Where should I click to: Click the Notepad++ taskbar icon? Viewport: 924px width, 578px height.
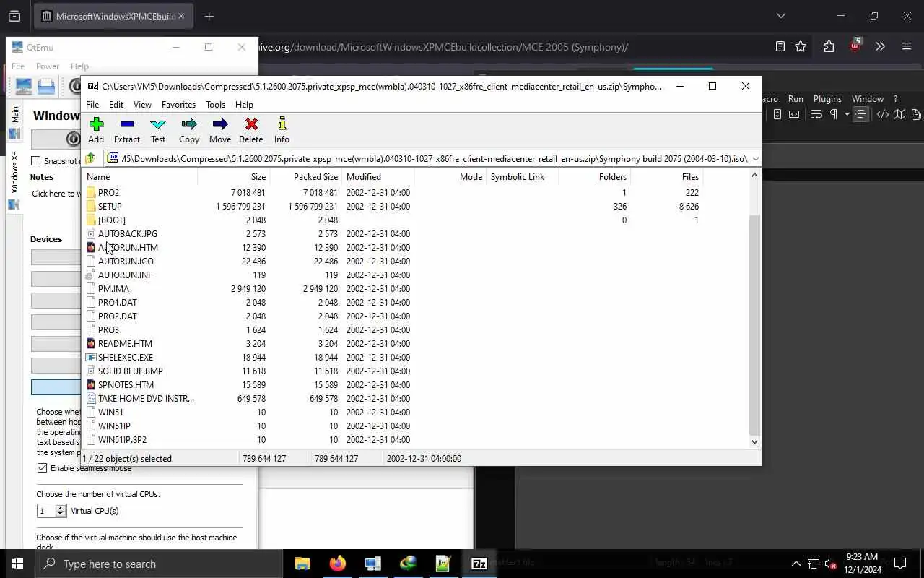[443, 564]
